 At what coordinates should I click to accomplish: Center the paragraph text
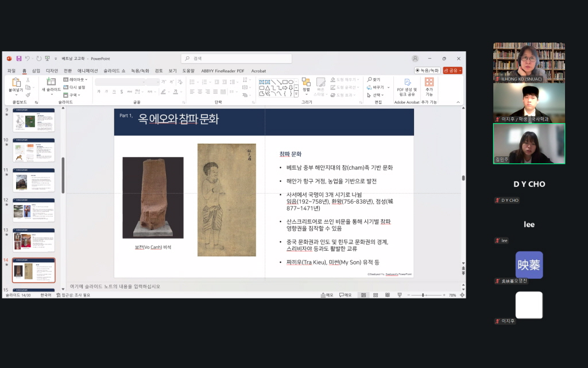point(200,91)
